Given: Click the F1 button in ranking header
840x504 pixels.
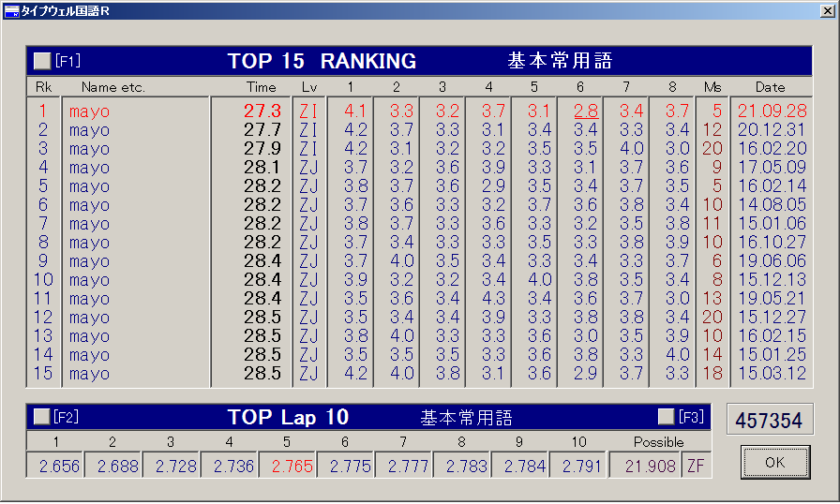Looking at the screenshot, I should pyautogui.click(x=42, y=61).
